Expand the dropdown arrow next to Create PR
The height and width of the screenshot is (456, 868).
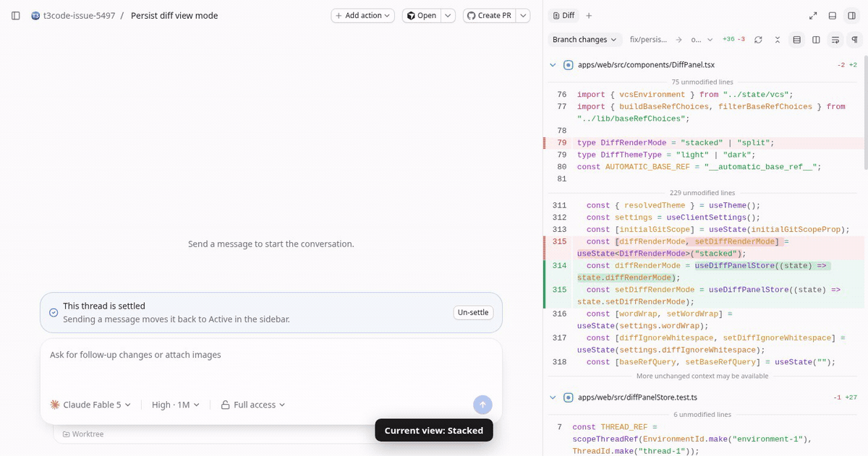click(523, 15)
